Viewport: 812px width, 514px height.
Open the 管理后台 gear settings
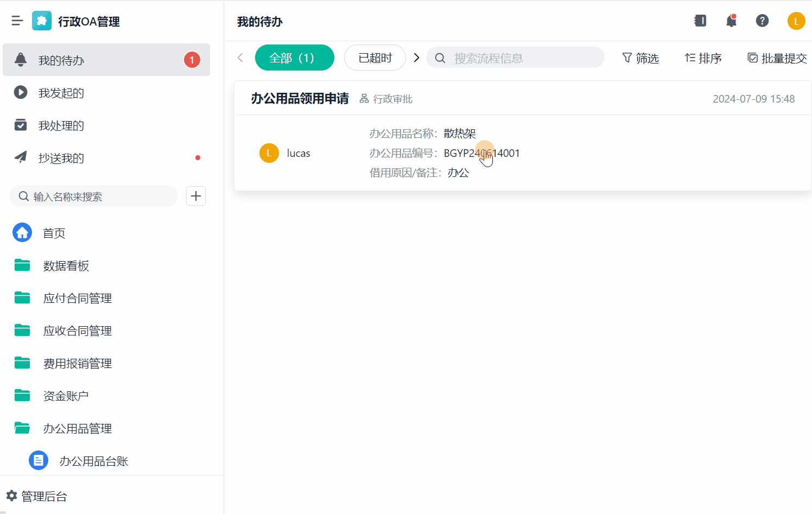pos(36,496)
